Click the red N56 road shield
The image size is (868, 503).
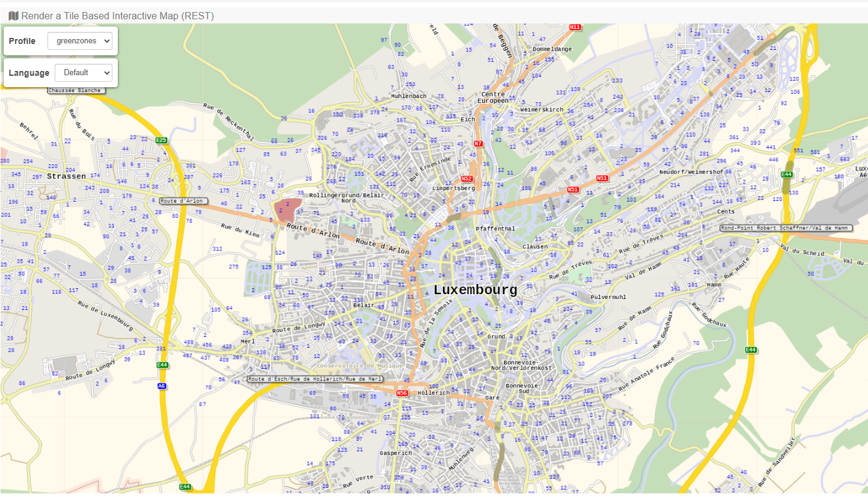pyautogui.click(x=402, y=393)
